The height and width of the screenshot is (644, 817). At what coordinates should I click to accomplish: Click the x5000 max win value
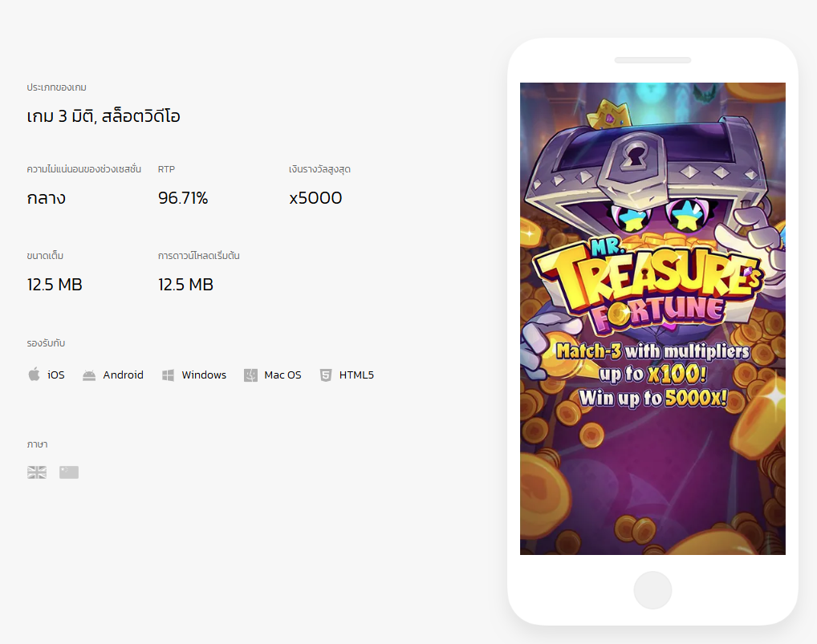pos(315,198)
